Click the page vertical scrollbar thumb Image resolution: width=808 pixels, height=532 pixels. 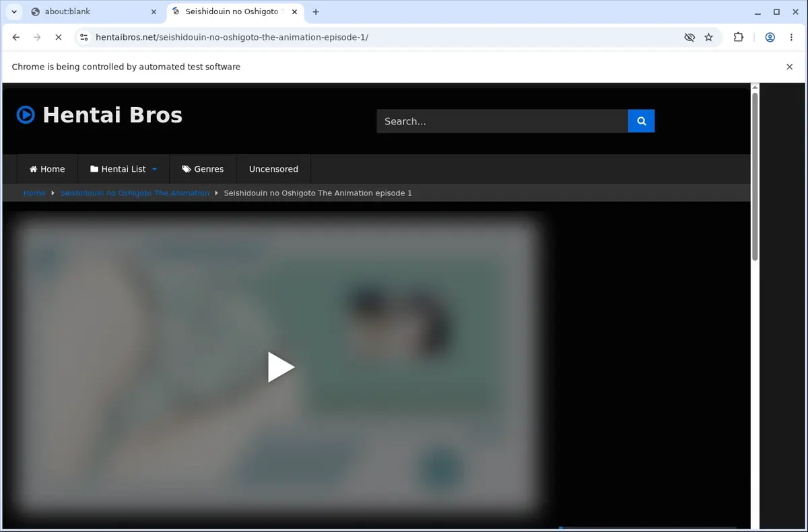pos(755,176)
